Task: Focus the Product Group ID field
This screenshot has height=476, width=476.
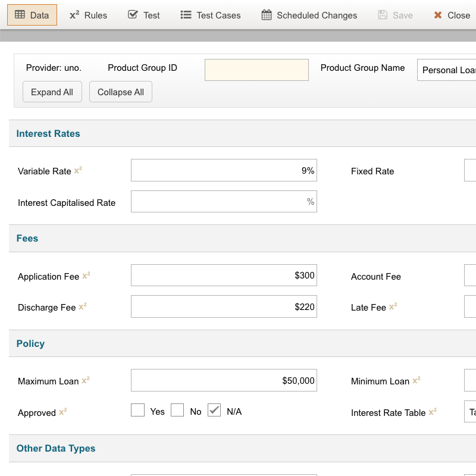Action: tap(256, 70)
